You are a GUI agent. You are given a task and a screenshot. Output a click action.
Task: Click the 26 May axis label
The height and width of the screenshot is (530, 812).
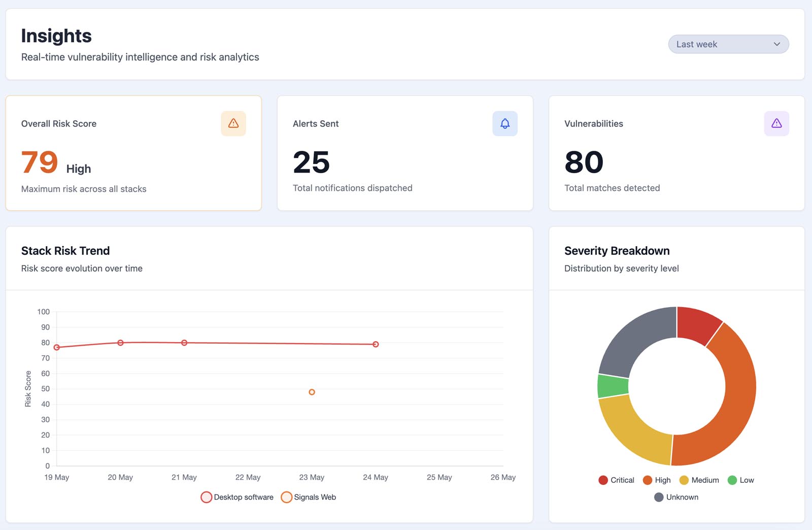[x=503, y=477]
